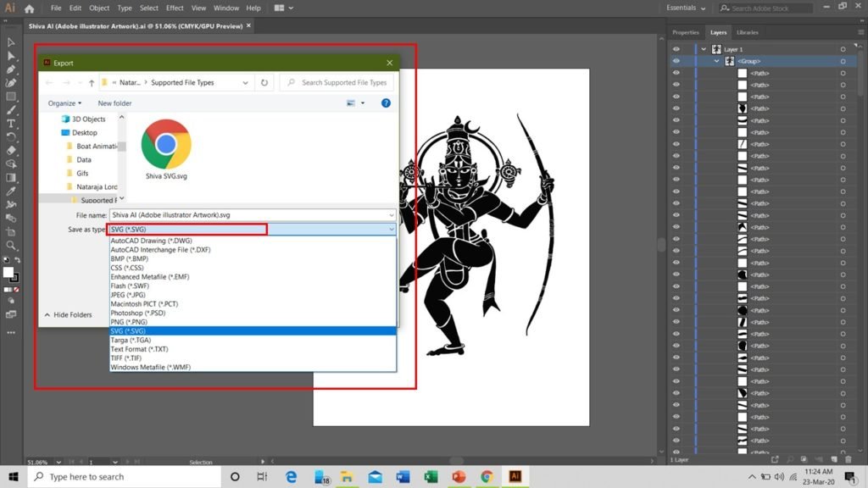The width and height of the screenshot is (868, 488).
Task: Select the Eyedropper tool
Action: pos(10,191)
